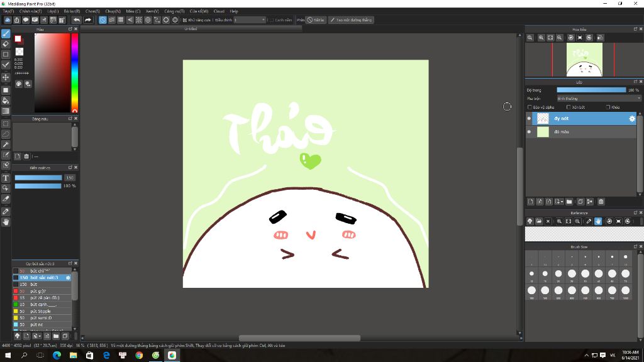Toggle the 'Khử răng cưa' anti-aliasing checkbox
Image resolution: width=644 pixels, height=362 pixels.
click(185, 19)
